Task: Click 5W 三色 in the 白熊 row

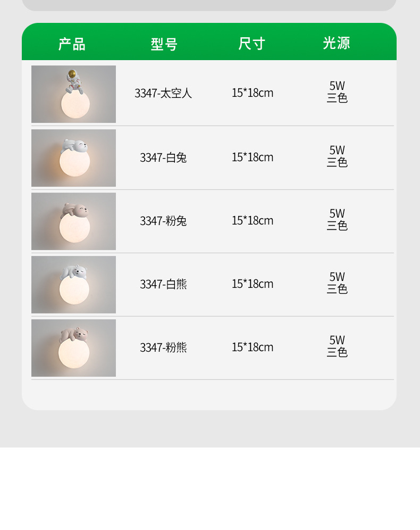Action: point(337,283)
